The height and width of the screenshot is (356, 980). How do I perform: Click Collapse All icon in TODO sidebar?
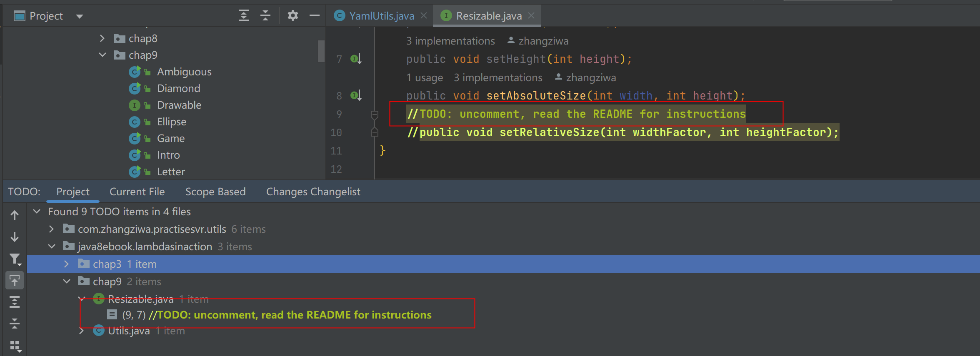click(x=15, y=324)
